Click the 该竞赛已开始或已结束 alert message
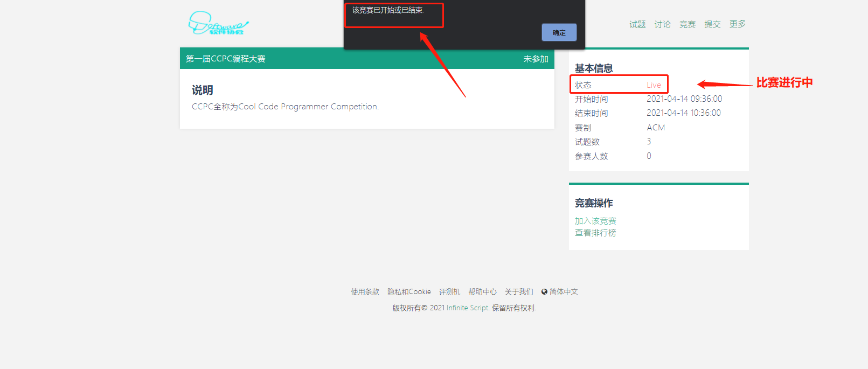This screenshot has height=369, width=868. click(388, 10)
